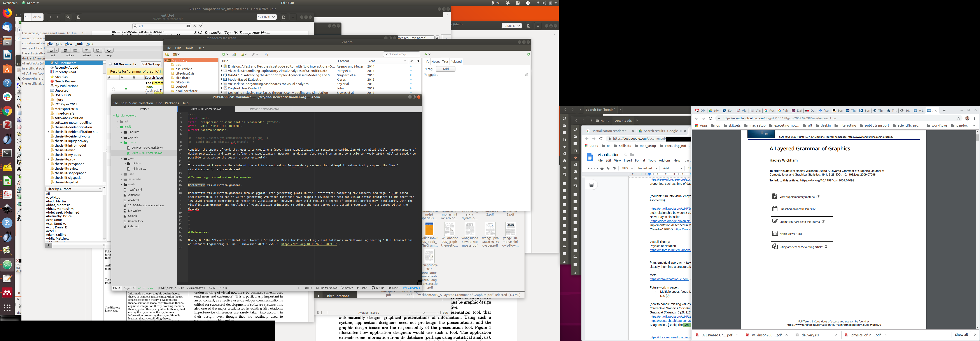
Task: Click Mendeley's Related documents icon
Action: point(87,50)
